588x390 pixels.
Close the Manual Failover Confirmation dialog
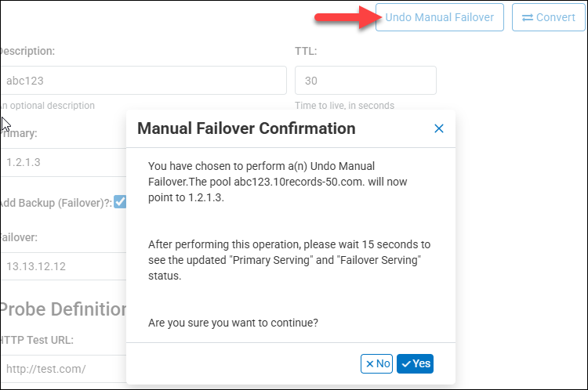click(x=439, y=128)
